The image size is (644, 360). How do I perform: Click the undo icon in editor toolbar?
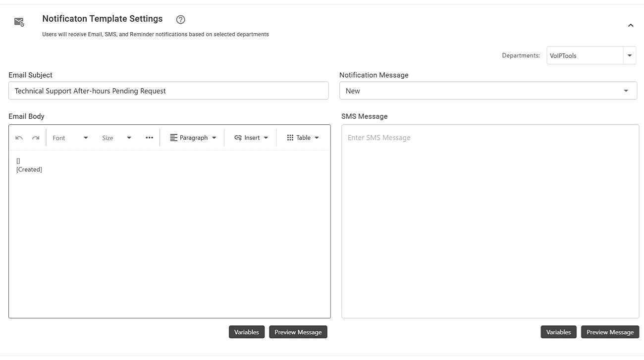point(19,138)
